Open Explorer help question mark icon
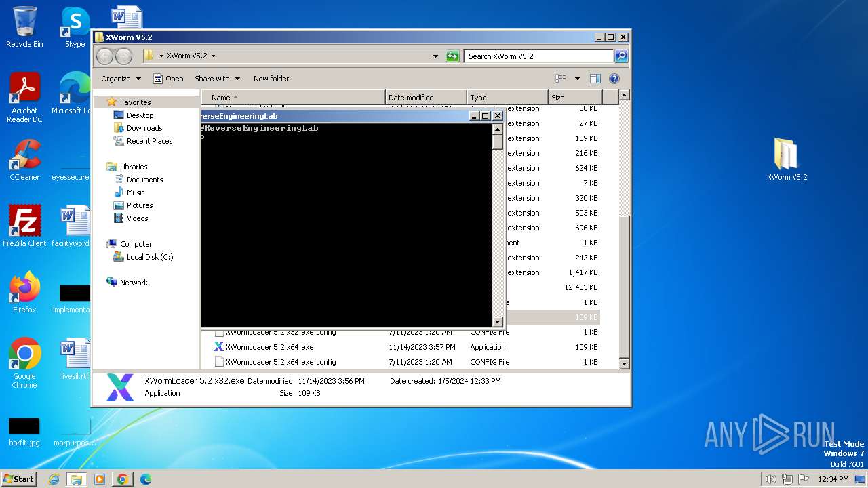 click(614, 79)
